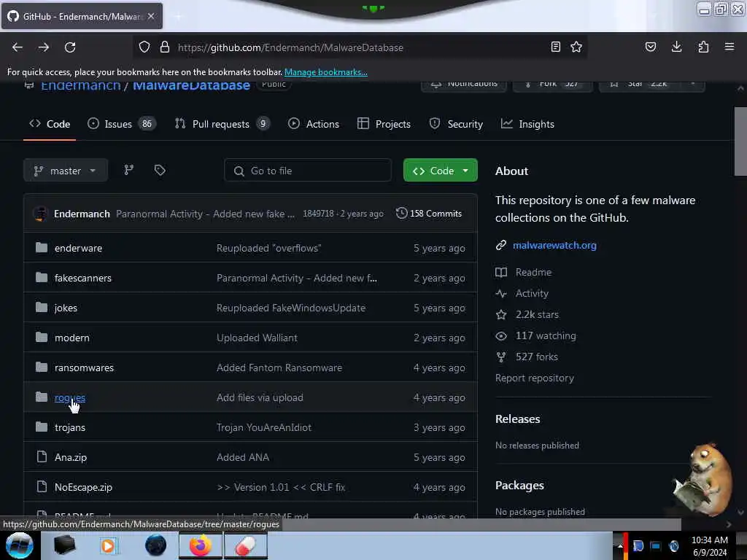Open commit hash 1849718

pyautogui.click(x=318, y=214)
